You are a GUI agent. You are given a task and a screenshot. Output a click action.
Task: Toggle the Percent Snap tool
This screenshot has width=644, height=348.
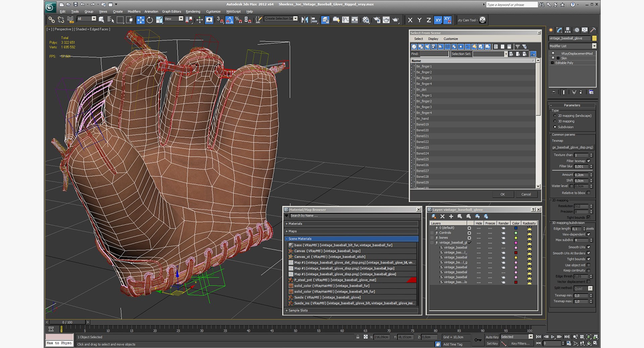238,20
